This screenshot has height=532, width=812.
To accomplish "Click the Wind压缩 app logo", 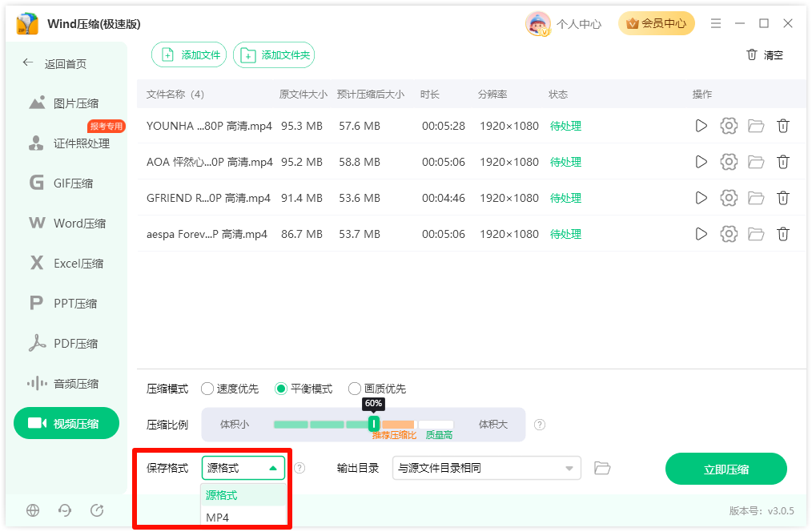I will [x=27, y=24].
